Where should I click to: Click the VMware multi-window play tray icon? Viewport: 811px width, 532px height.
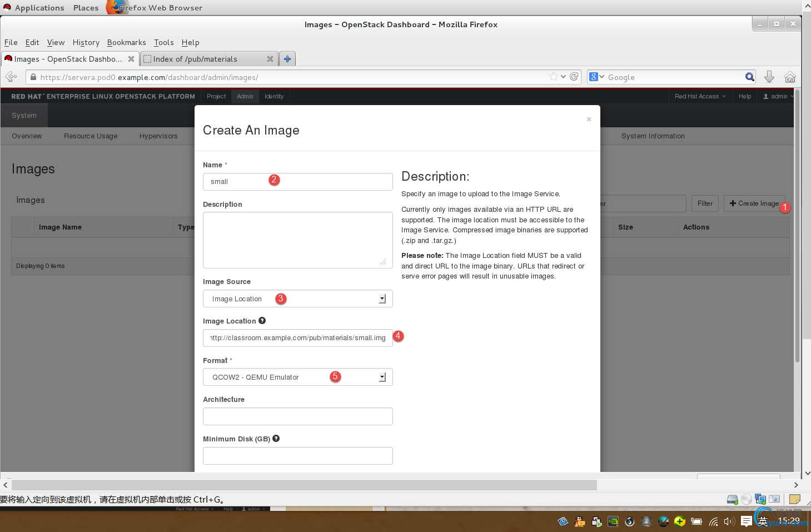(596, 521)
